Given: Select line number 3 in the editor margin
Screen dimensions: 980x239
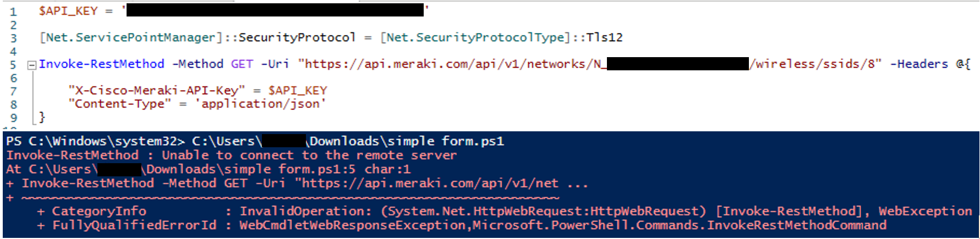Looking at the screenshot, I should 13,38.
